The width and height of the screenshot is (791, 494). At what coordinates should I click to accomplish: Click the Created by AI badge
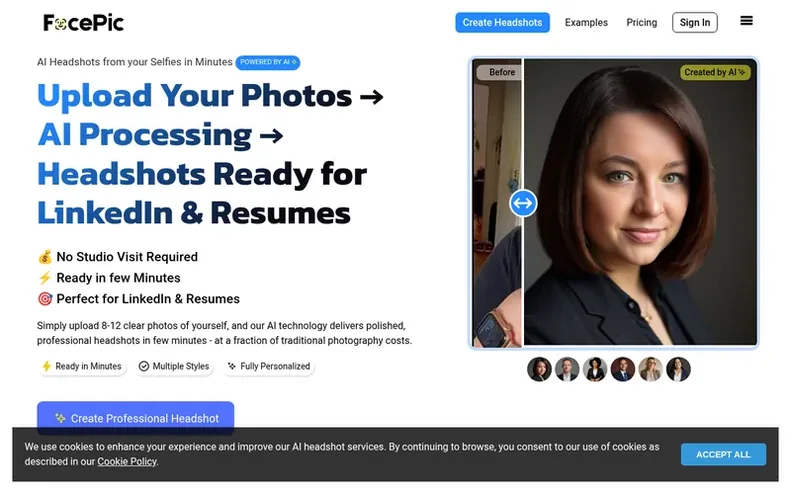tap(715, 72)
